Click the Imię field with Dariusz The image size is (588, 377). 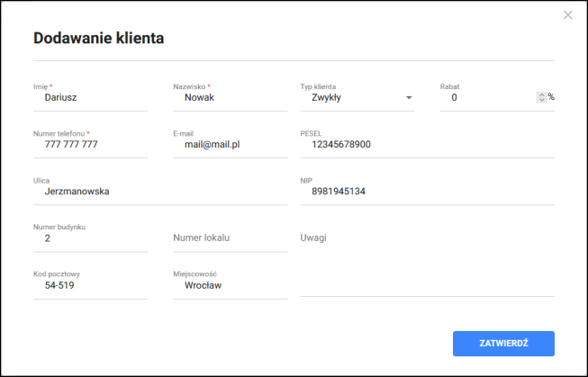click(x=90, y=97)
